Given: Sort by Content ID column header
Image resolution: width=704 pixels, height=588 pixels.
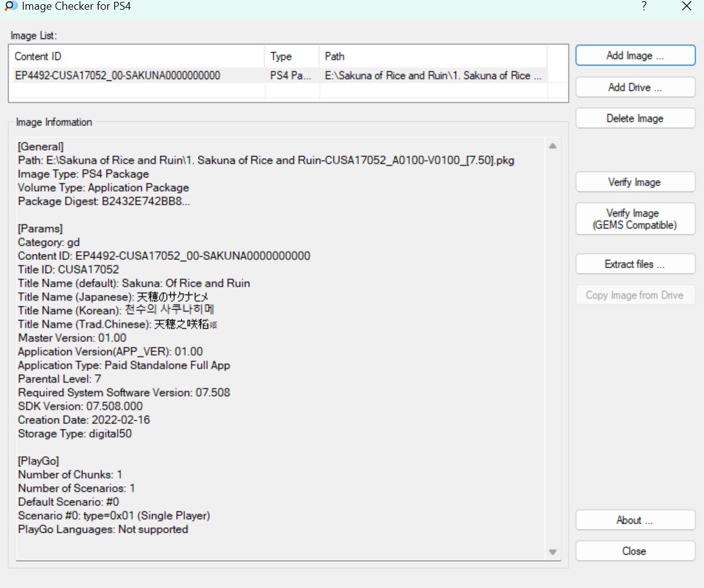Looking at the screenshot, I should click(137, 56).
